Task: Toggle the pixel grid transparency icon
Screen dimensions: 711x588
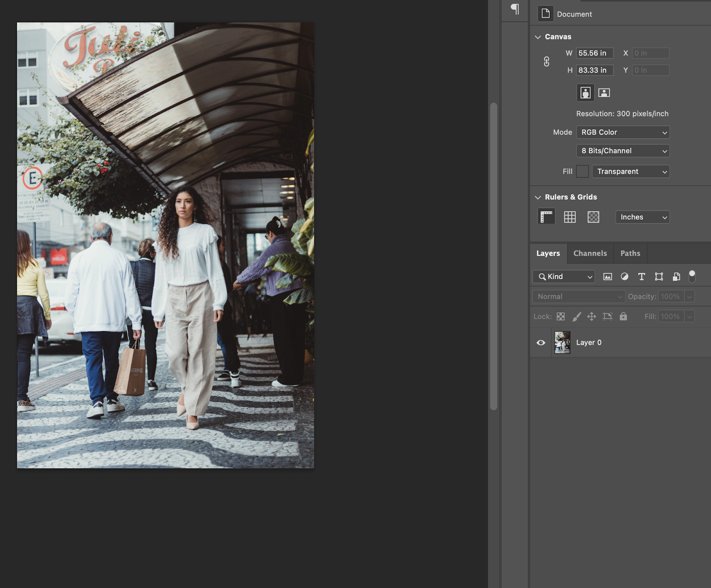Action: click(593, 217)
